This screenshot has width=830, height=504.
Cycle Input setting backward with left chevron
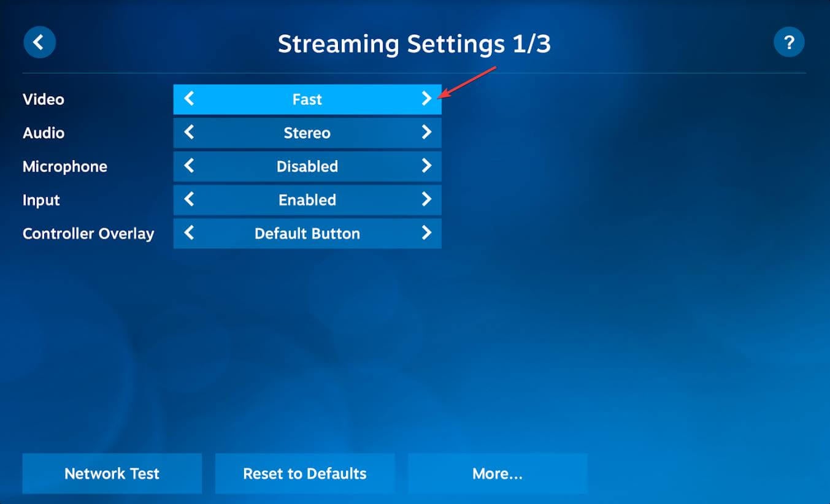click(x=189, y=200)
